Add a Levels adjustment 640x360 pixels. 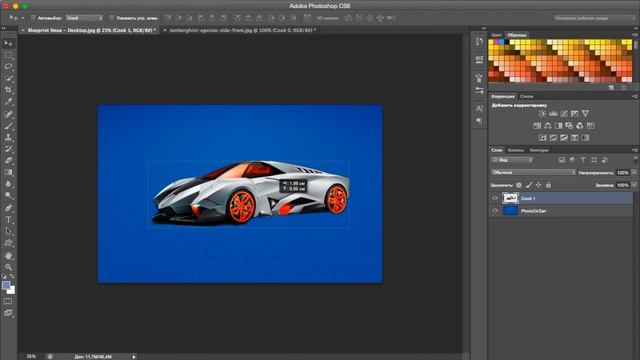pyautogui.click(x=553, y=113)
